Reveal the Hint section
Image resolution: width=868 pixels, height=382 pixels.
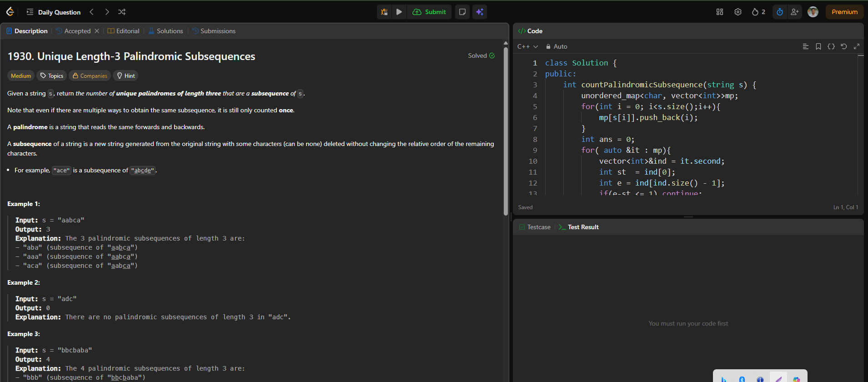tap(126, 76)
